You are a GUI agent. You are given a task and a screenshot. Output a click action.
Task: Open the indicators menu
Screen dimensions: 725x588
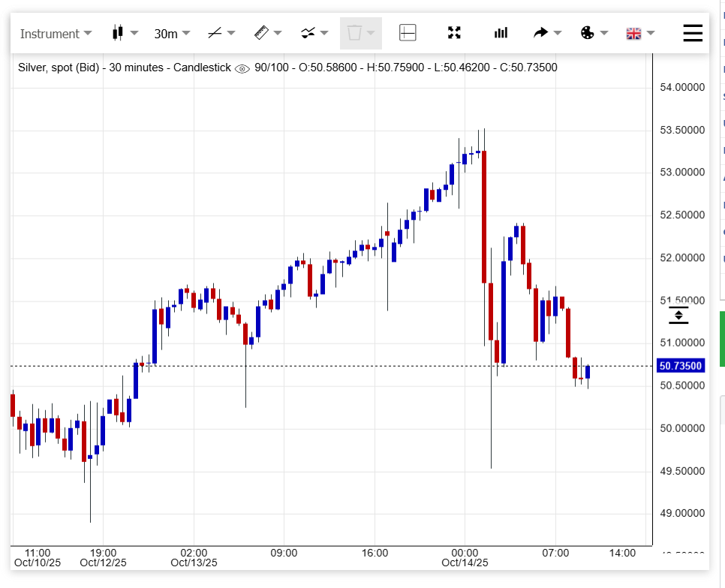click(x=314, y=33)
